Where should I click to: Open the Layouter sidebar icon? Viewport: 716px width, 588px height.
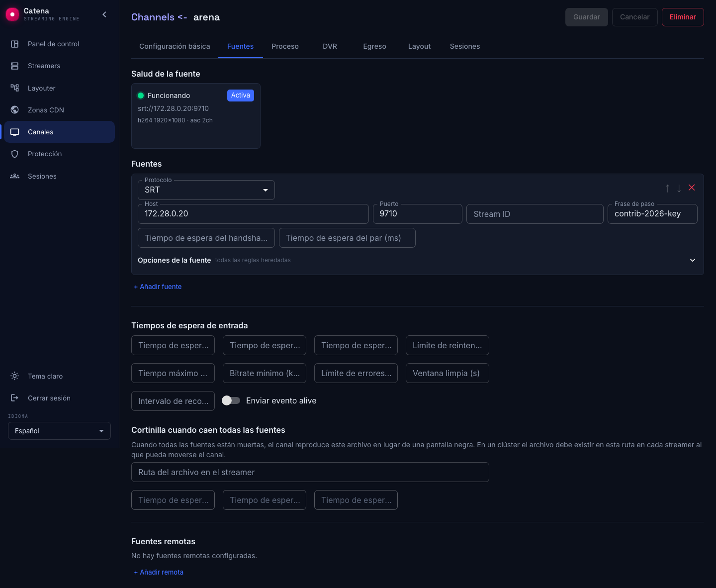15,88
